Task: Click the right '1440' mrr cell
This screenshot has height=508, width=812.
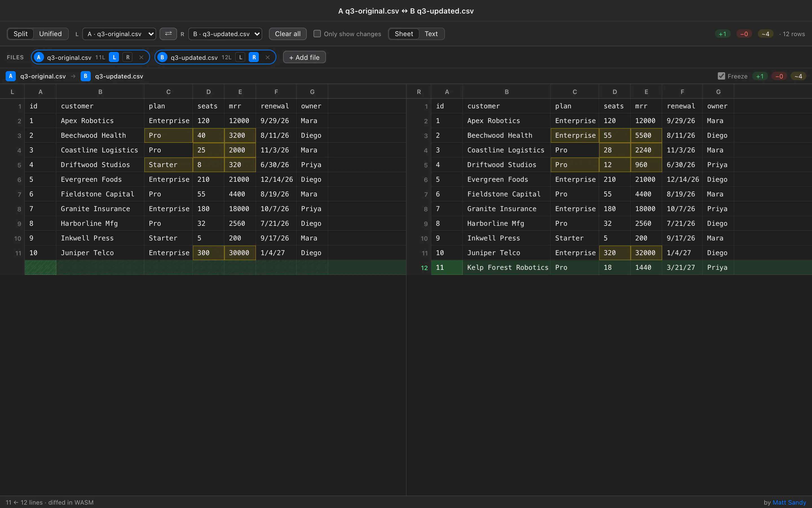Action: point(646,268)
